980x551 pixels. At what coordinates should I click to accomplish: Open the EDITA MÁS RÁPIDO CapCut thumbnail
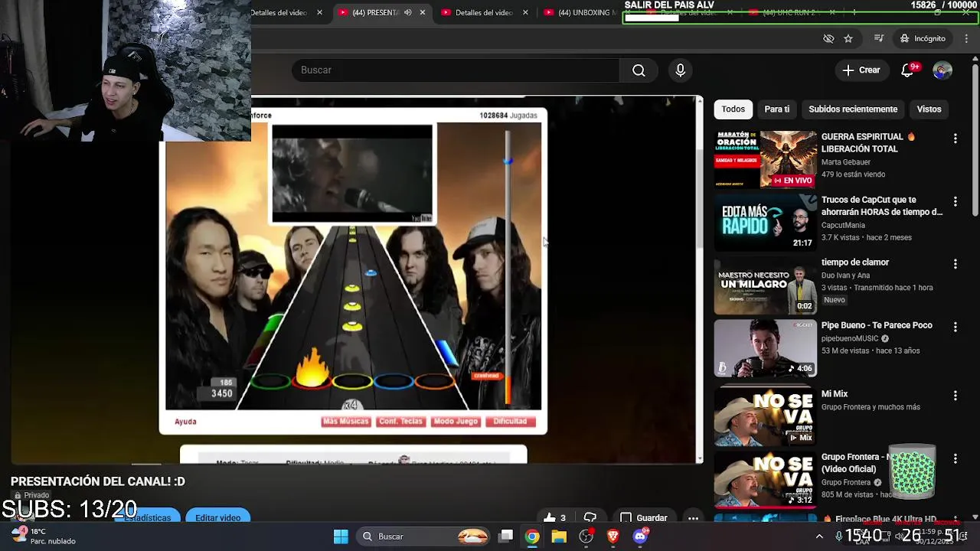pyautogui.click(x=766, y=222)
